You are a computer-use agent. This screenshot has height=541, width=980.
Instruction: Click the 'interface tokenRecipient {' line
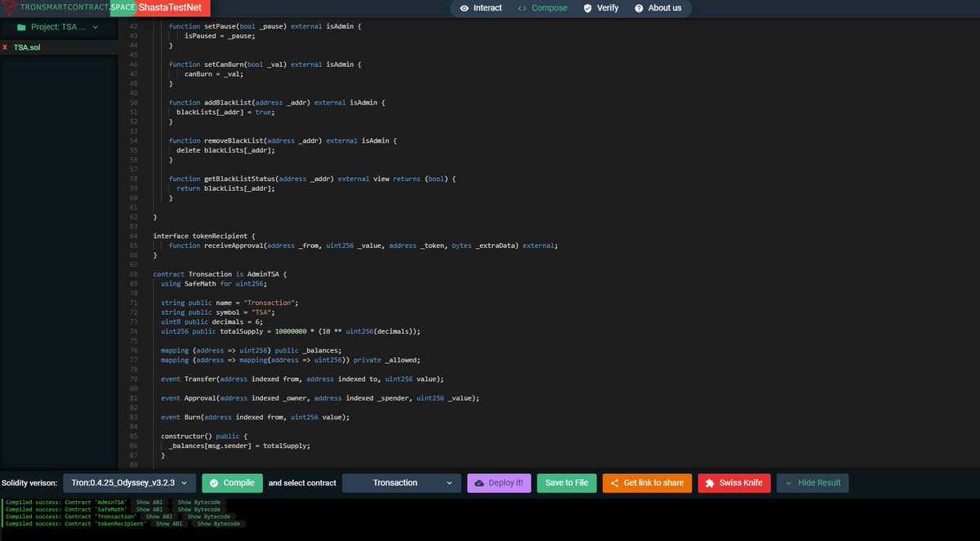204,236
